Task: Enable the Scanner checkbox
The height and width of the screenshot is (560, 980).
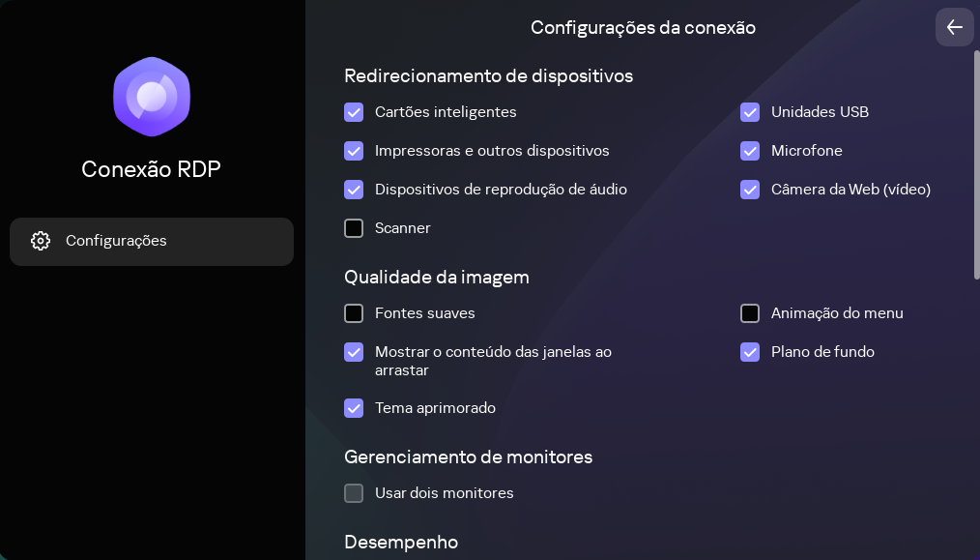Action: [354, 228]
